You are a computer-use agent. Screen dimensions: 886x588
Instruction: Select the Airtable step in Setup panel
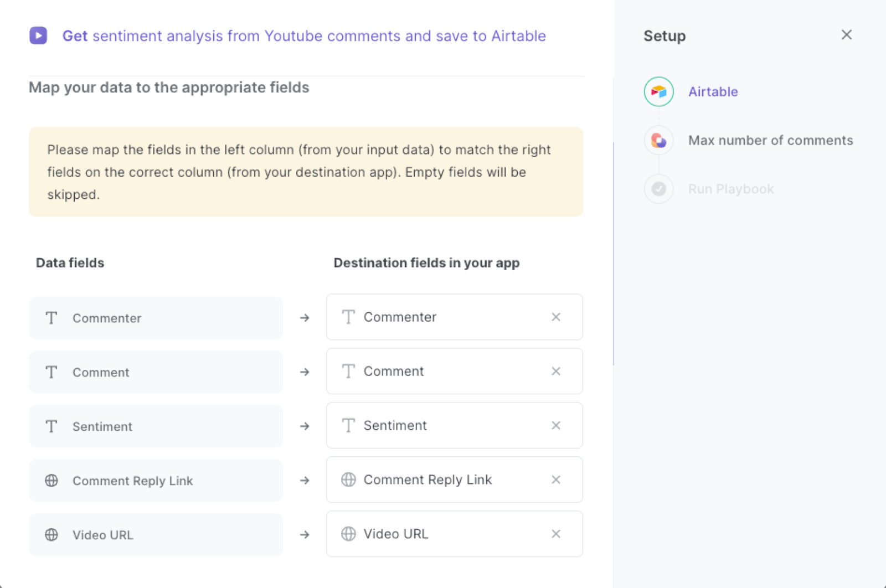[x=713, y=91]
